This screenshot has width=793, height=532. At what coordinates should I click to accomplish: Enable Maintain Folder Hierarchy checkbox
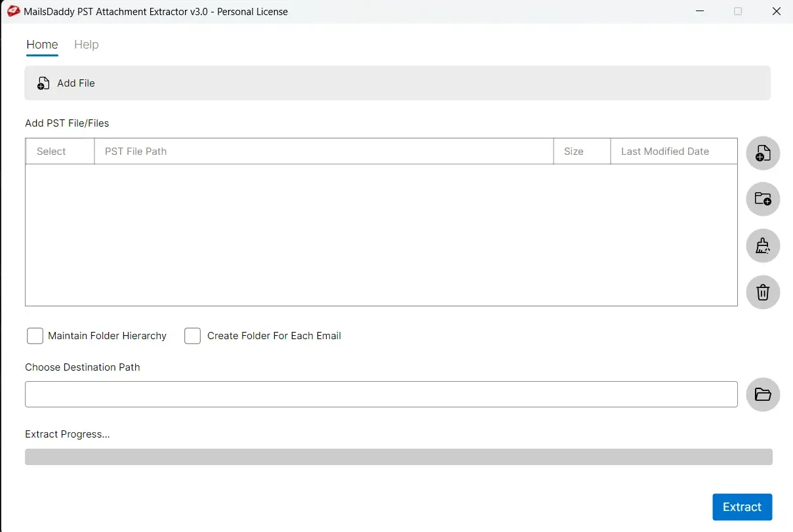click(x=35, y=336)
